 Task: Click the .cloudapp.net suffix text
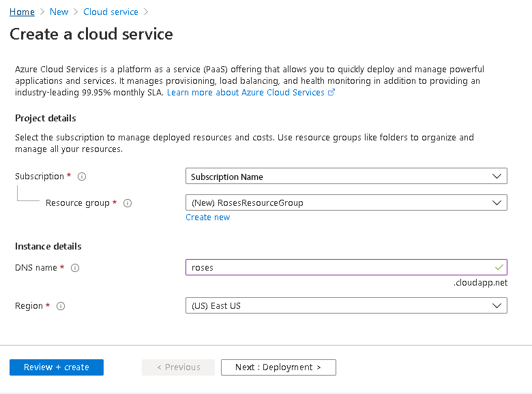tap(480, 283)
